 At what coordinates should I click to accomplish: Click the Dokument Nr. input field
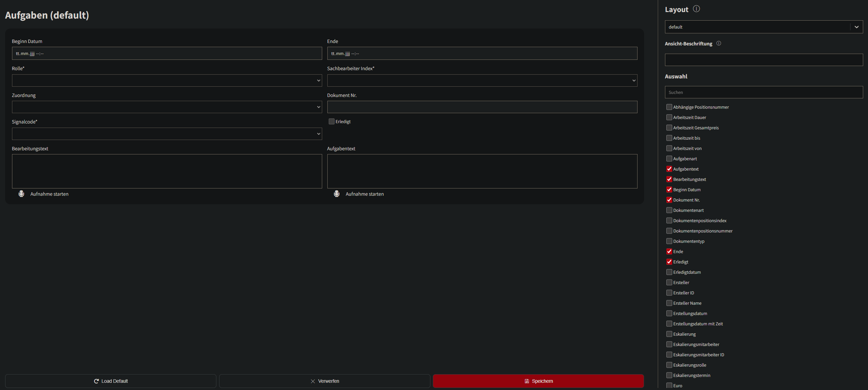point(482,107)
